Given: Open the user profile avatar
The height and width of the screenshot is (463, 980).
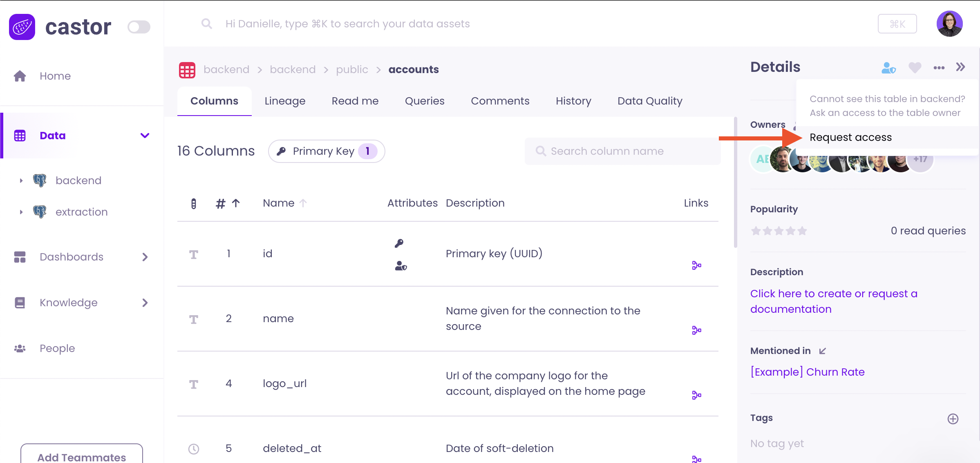Looking at the screenshot, I should (x=949, y=24).
